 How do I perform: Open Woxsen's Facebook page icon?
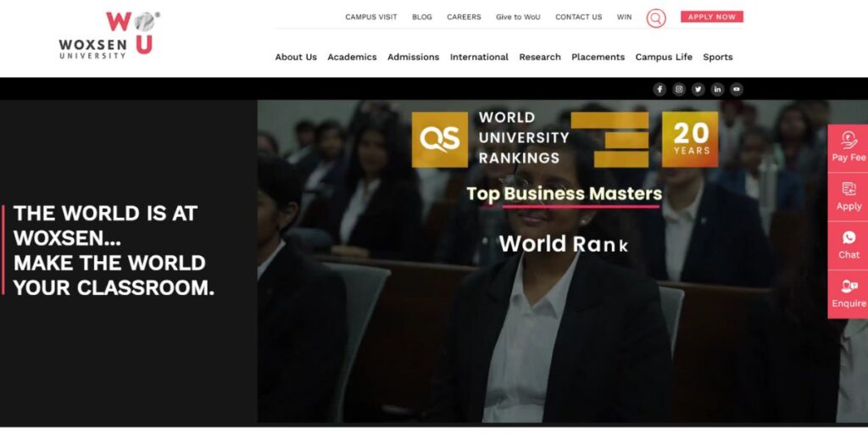(x=659, y=89)
